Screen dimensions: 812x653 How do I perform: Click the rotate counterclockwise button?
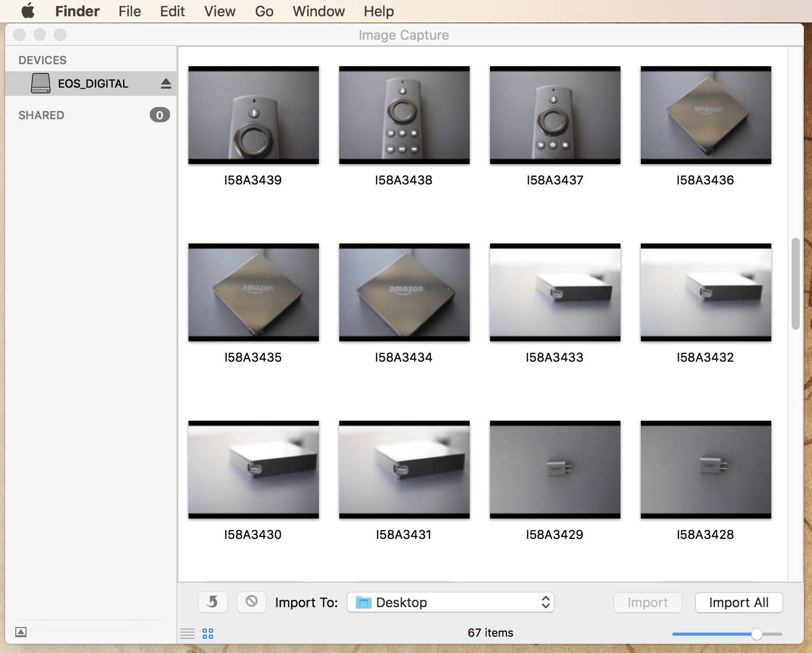(x=212, y=602)
